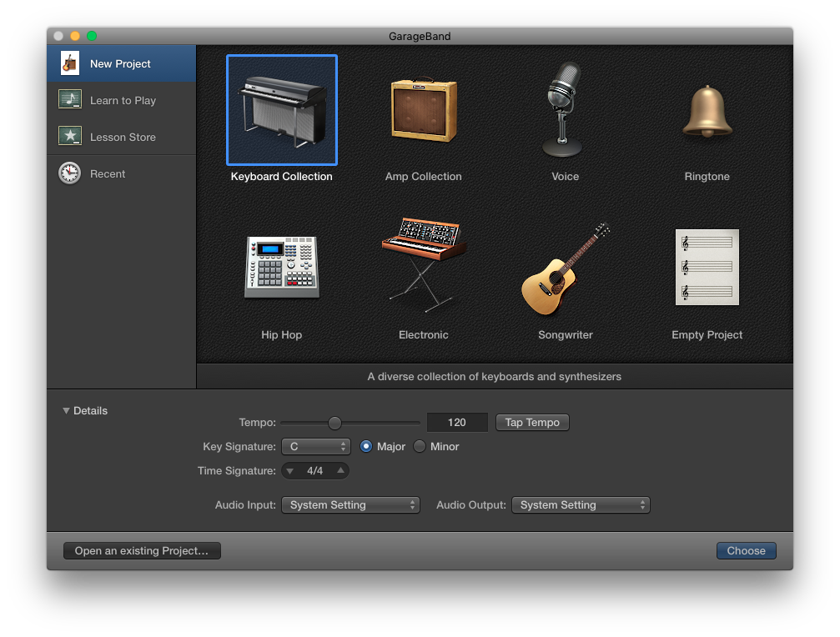Choose the Voice microphone template
The image size is (840, 637).
point(565,109)
